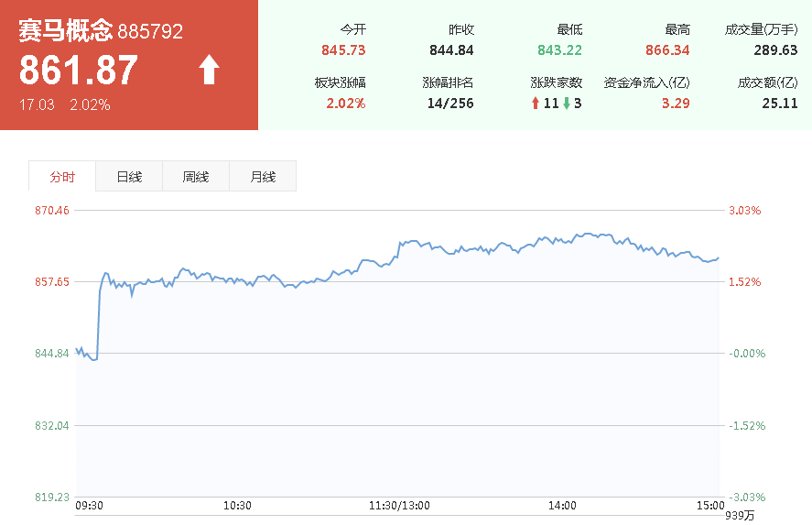The height and width of the screenshot is (525, 812).
Task: Switch to the 日线 tab
Action: point(129,177)
